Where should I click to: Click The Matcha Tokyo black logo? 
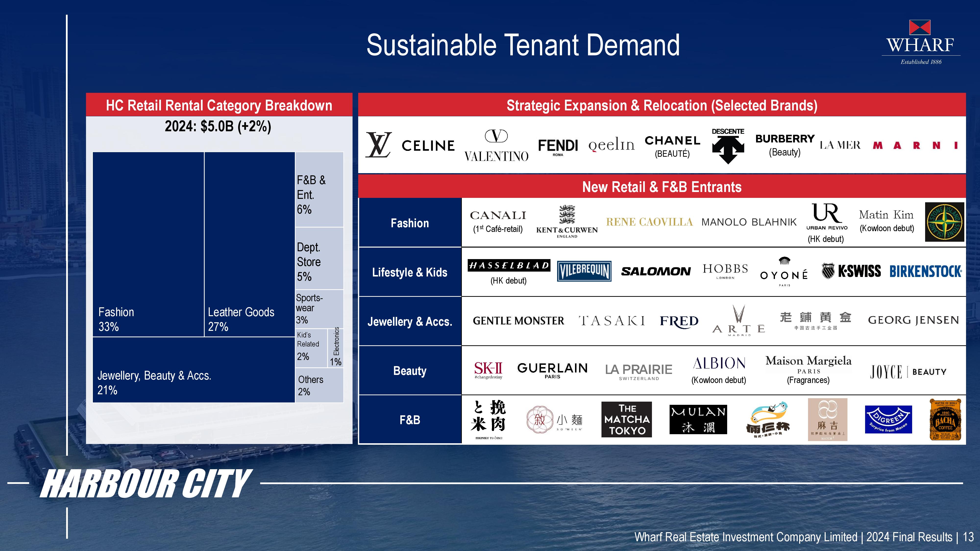pyautogui.click(x=626, y=419)
